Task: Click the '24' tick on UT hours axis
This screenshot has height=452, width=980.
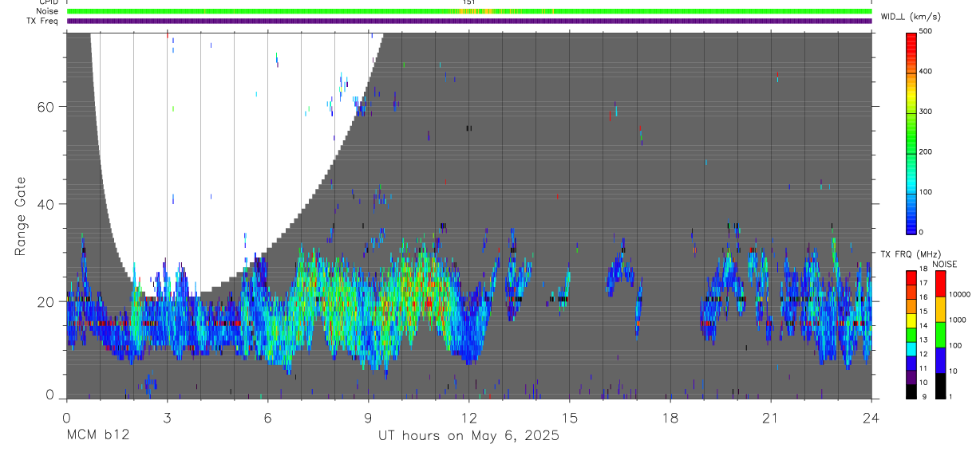Action: [x=871, y=417]
